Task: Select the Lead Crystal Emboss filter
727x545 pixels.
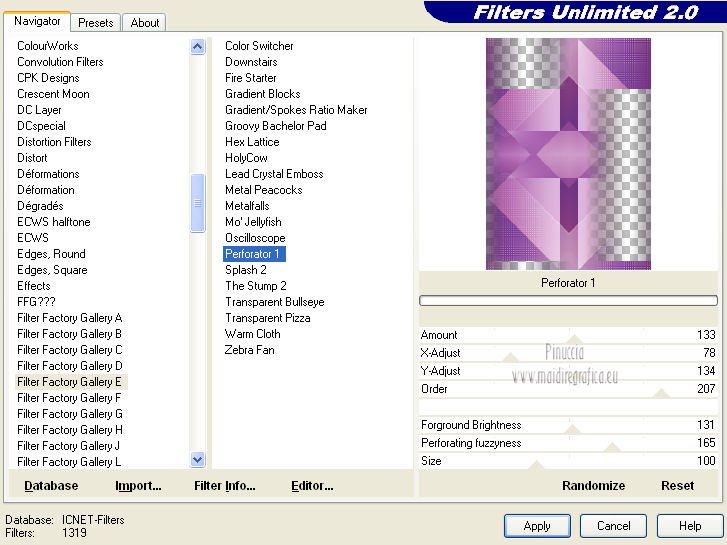Action: pyautogui.click(x=274, y=174)
